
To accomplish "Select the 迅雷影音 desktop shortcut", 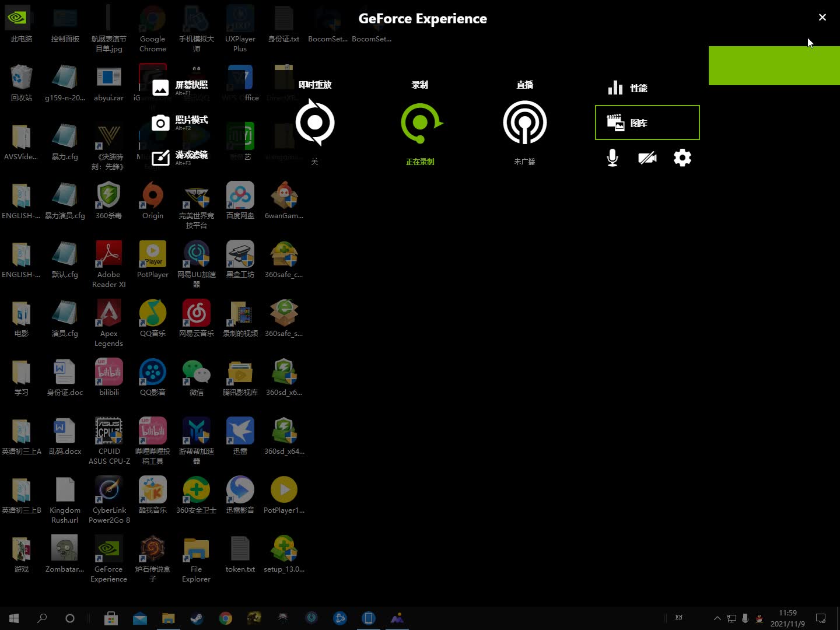I will pyautogui.click(x=240, y=495).
